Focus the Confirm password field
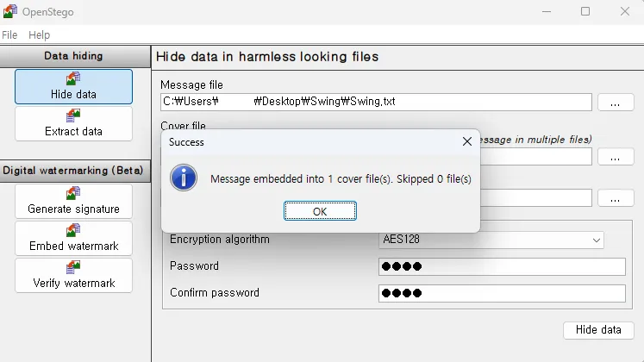The height and width of the screenshot is (362, 644). coord(502,293)
